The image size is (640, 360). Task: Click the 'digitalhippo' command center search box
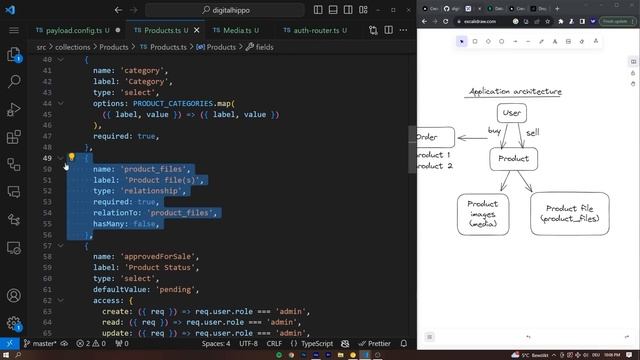click(225, 10)
